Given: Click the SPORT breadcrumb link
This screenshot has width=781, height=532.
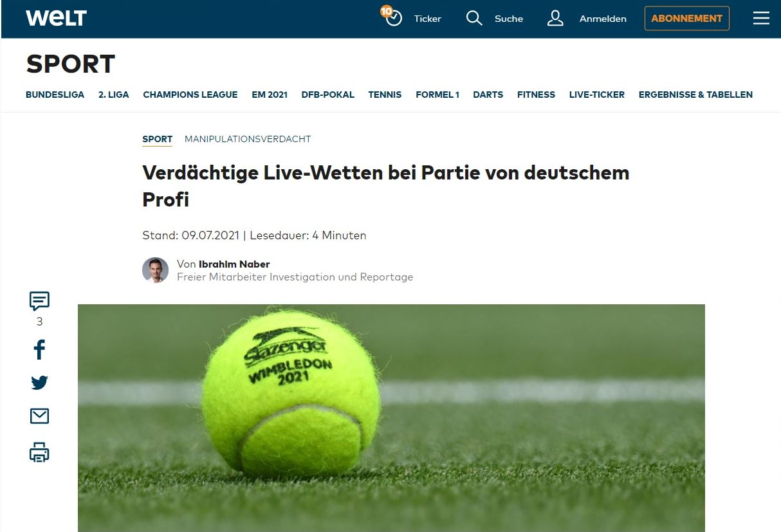Looking at the screenshot, I should tap(158, 139).
